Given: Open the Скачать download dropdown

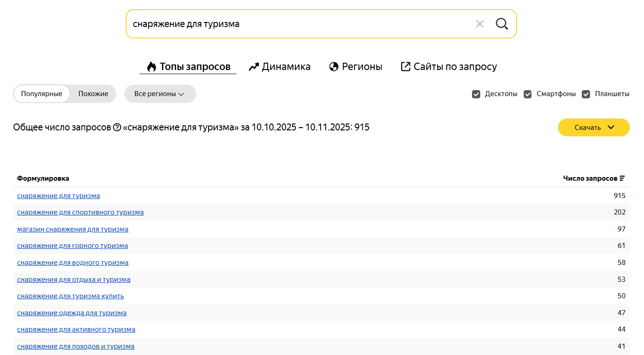Looking at the screenshot, I should [594, 128].
